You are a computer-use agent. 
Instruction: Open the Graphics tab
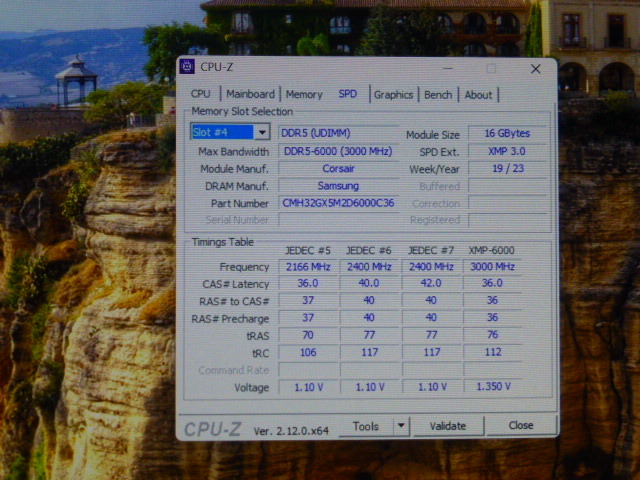[393, 95]
